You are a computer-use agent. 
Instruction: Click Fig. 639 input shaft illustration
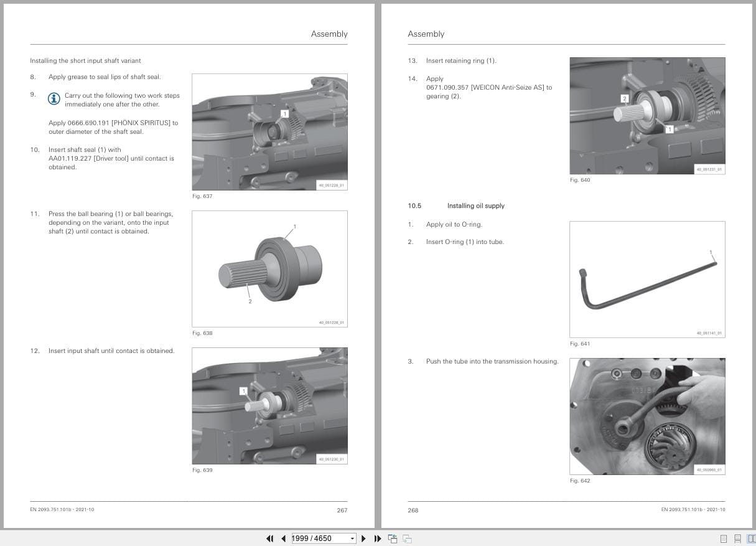[269, 406]
